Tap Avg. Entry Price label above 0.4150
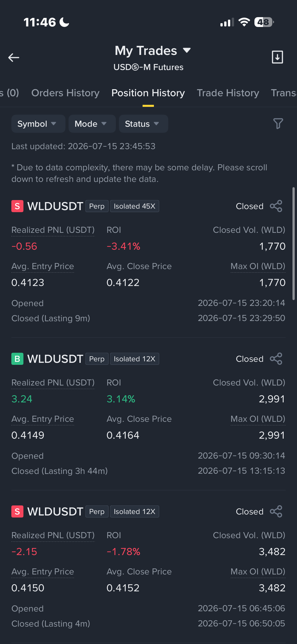 click(43, 572)
